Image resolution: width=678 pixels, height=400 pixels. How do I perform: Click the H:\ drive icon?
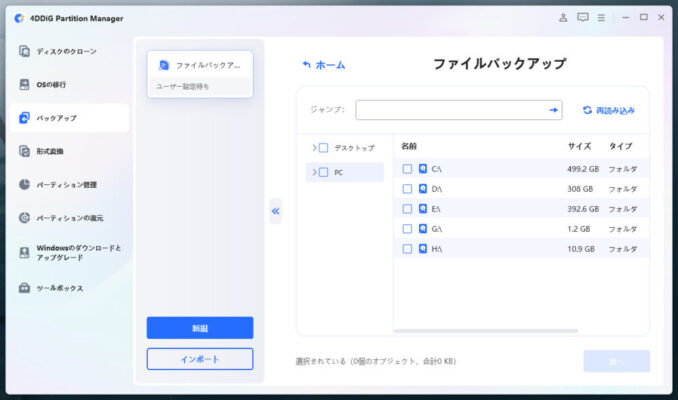click(422, 248)
